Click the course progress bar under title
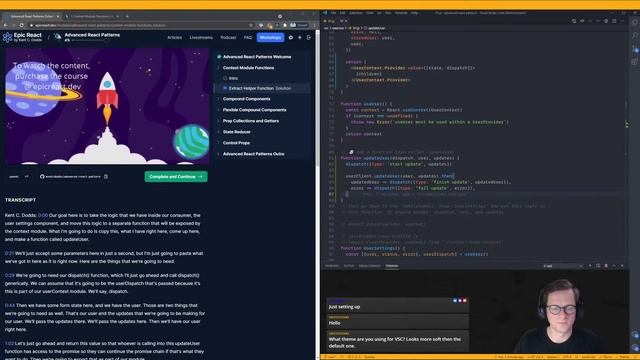This screenshot has width=640, height=360. (x=91, y=40)
